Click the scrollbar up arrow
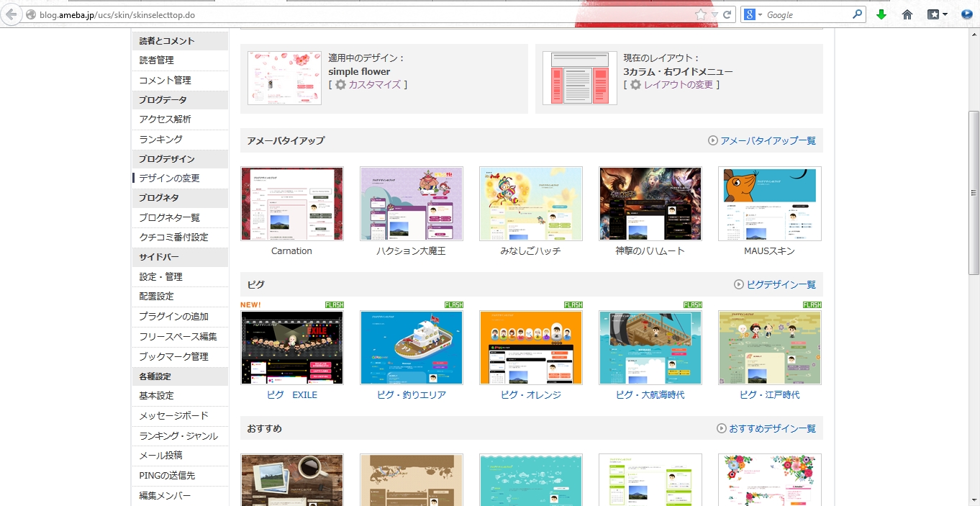Viewport: 980px width, 506px height. coord(974,34)
